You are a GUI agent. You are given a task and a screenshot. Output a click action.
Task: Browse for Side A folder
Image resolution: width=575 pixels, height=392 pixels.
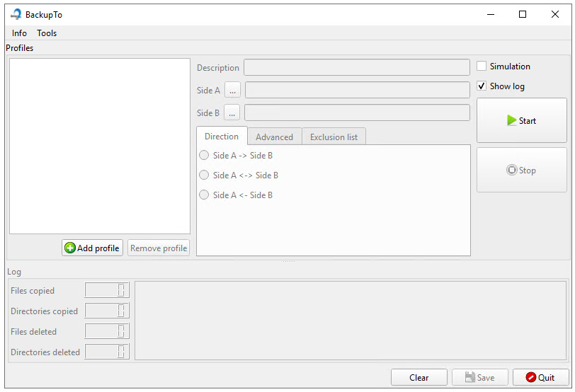click(232, 90)
